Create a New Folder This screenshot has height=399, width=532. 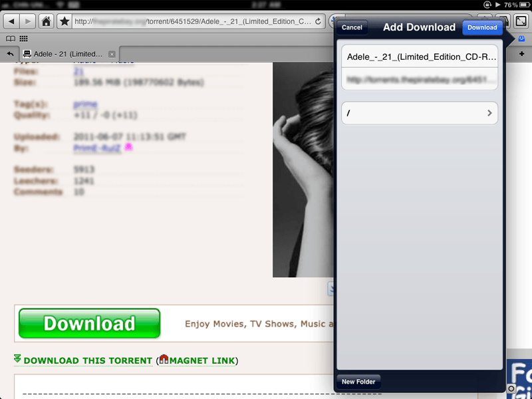(358, 382)
